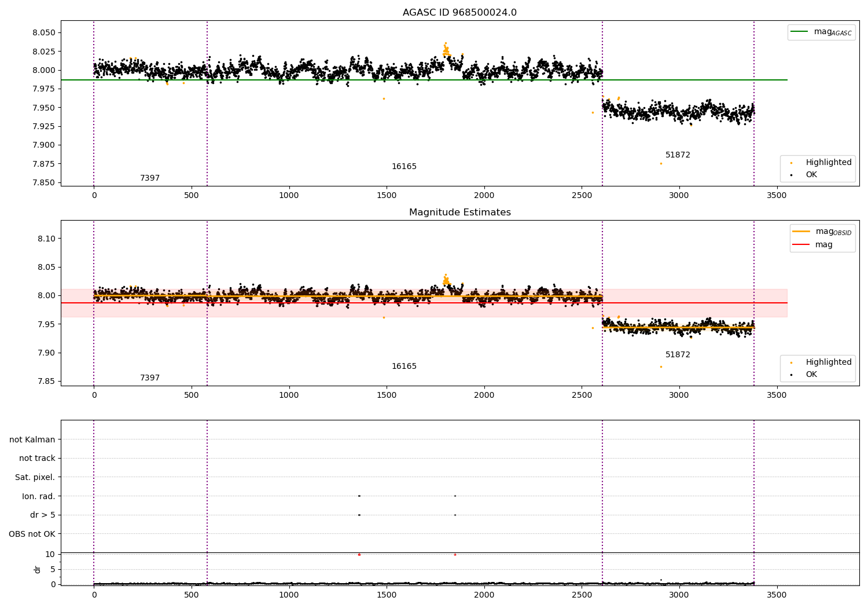Click Highlighted legend entry in top plot
This screenshot has width=868, height=608.
(821, 163)
